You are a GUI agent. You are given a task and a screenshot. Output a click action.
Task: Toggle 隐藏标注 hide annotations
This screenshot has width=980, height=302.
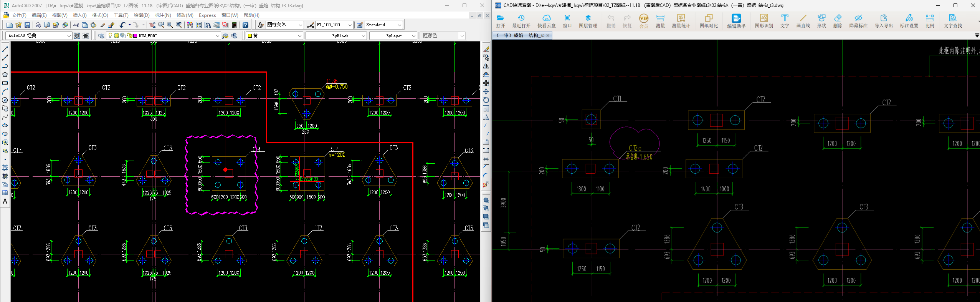858,21
